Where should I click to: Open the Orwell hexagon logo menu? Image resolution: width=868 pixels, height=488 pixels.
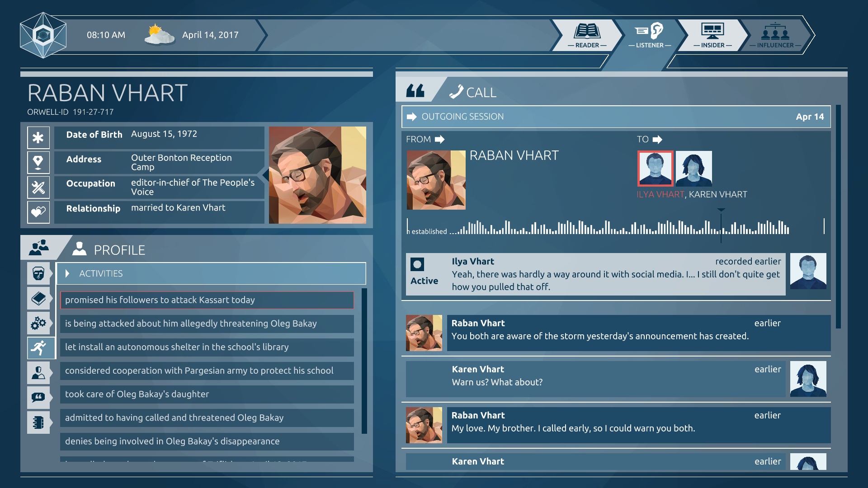[43, 35]
